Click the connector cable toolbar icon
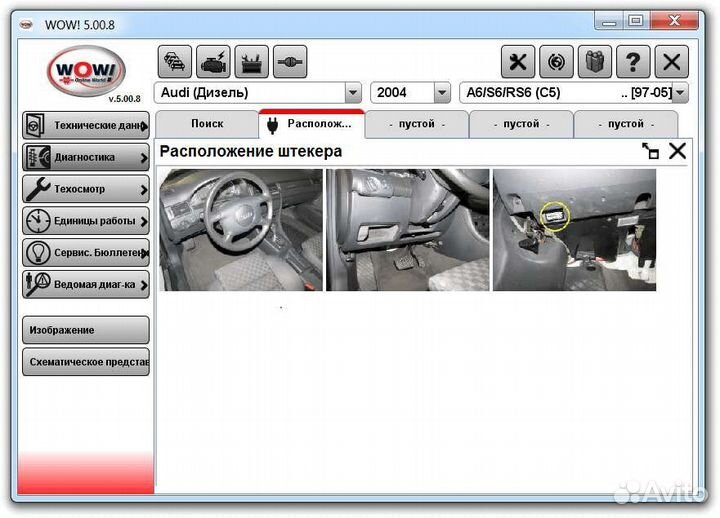The height and width of the screenshot is (518, 720). point(290,62)
